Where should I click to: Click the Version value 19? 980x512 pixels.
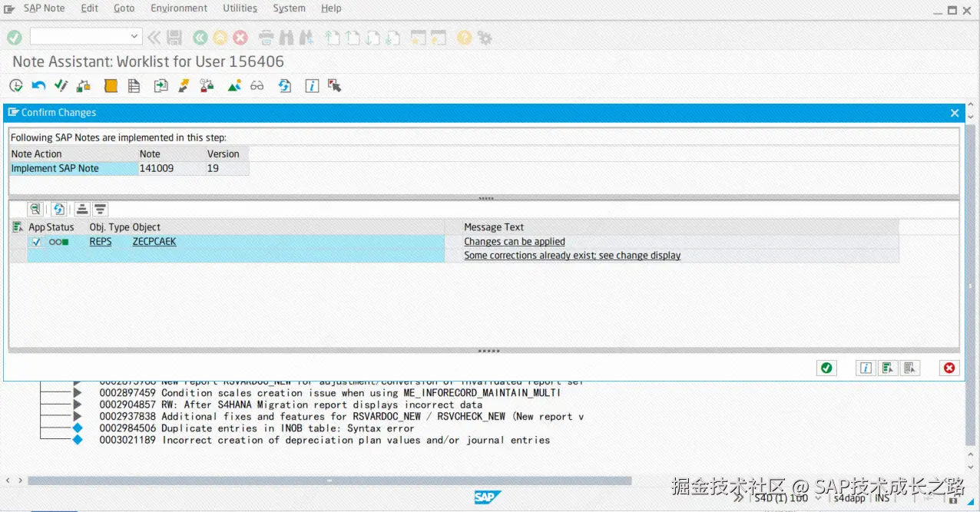(x=213, y=168)
